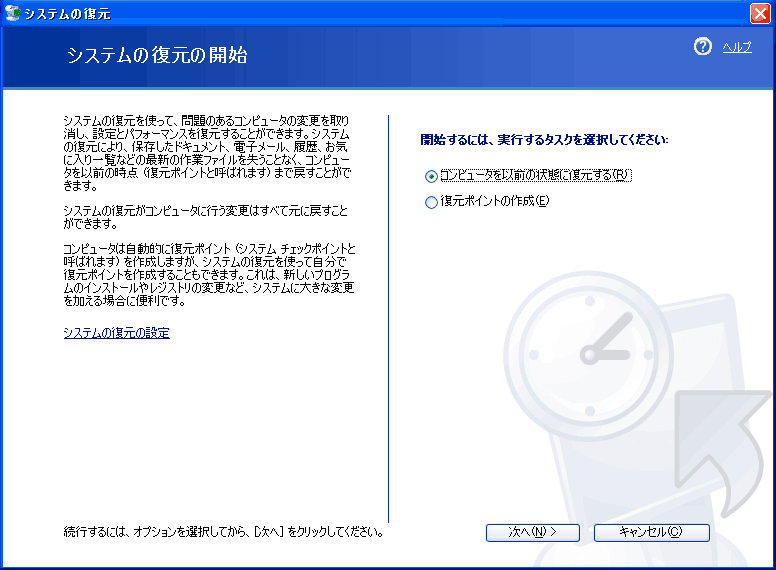Open システムの復元の設定 link
This screenshot has height=570, width=776.
pyautogui.click(x=116, y=333)
